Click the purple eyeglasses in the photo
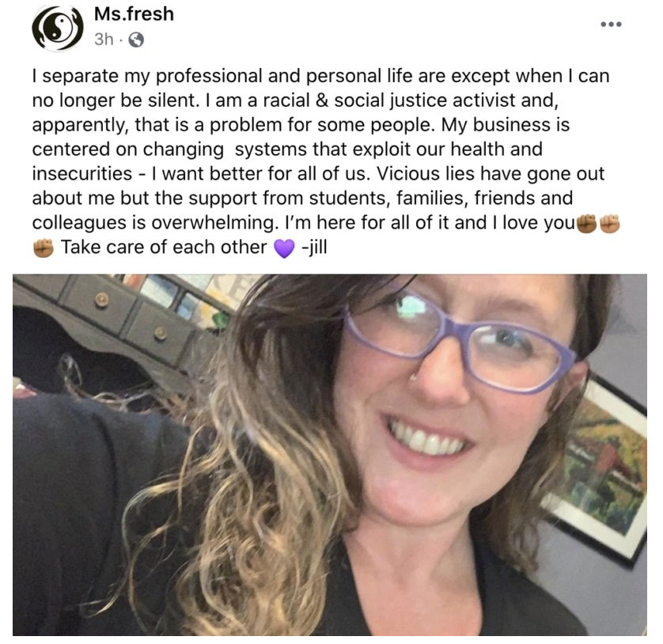663x644 pixels. 459,339
